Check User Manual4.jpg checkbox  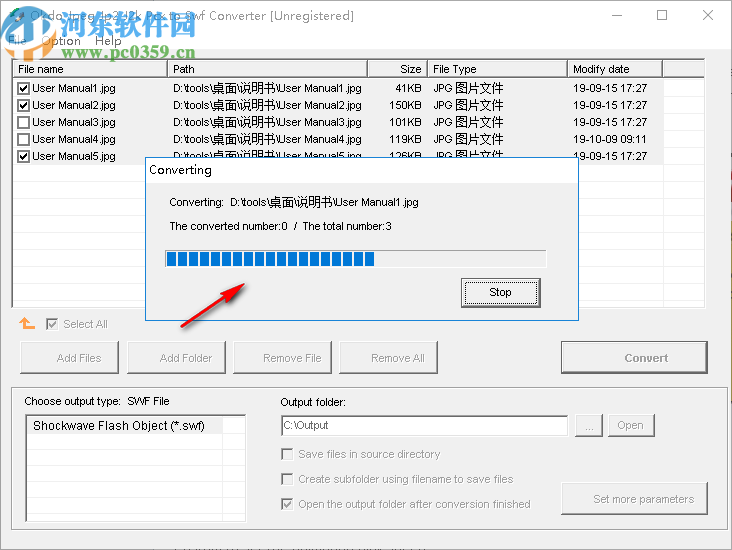(x=23, y=139)
